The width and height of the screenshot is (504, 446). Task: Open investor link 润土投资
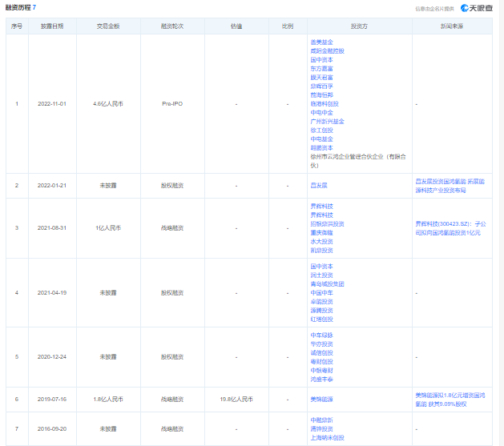321,275
